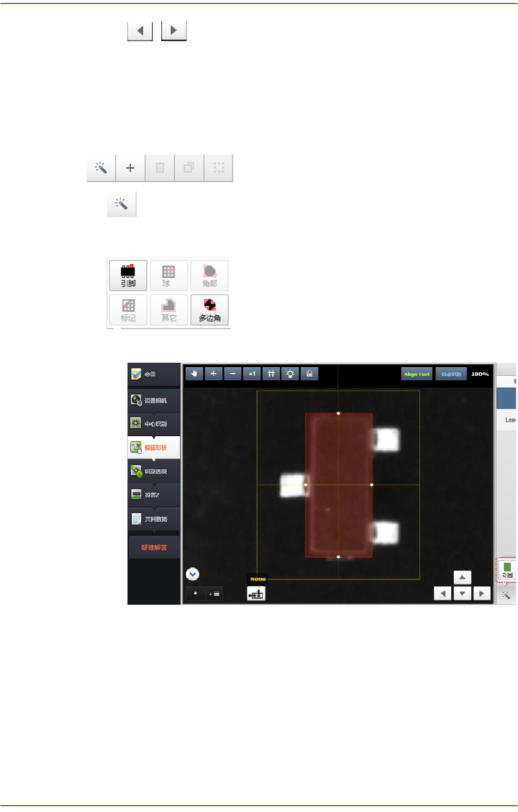The image size is (518, 812).
Task: Move the view right with the viewer's right arrow
Action: click(482, 594)
